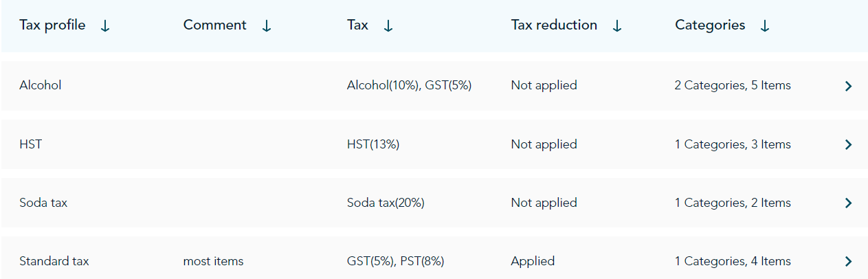Open the Soda tax profile

click(43, 203)
